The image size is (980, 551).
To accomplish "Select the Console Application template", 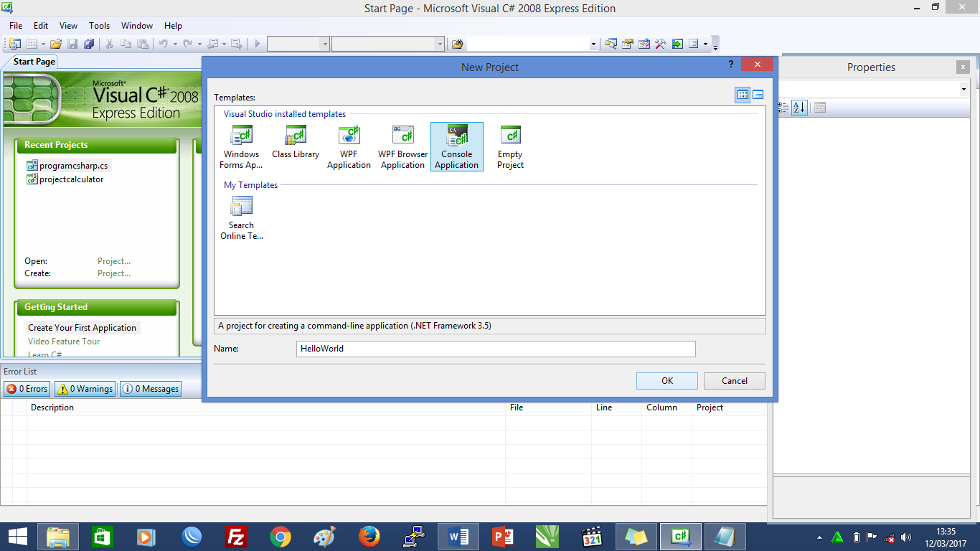I will [456, 147].
